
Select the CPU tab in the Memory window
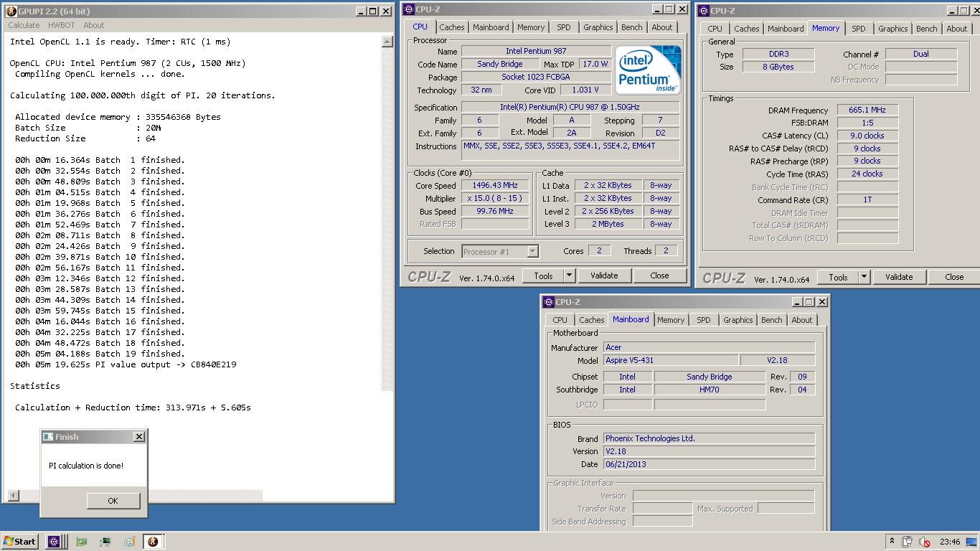tap(715, 29)
